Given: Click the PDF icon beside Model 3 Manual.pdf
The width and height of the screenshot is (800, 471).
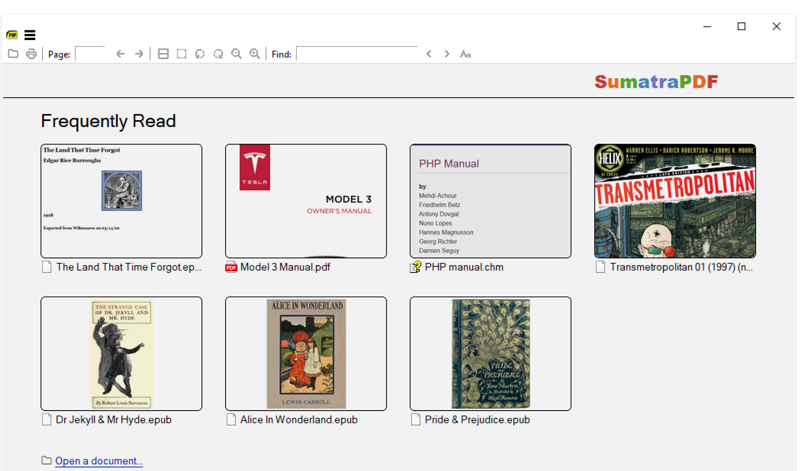Looking at the screenshot, I should tap(231, 267).
